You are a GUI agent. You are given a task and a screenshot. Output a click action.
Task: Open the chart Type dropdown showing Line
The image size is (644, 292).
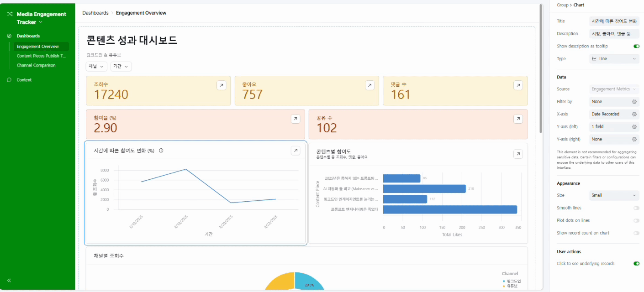pyautogui.click(x=614, y=59)
